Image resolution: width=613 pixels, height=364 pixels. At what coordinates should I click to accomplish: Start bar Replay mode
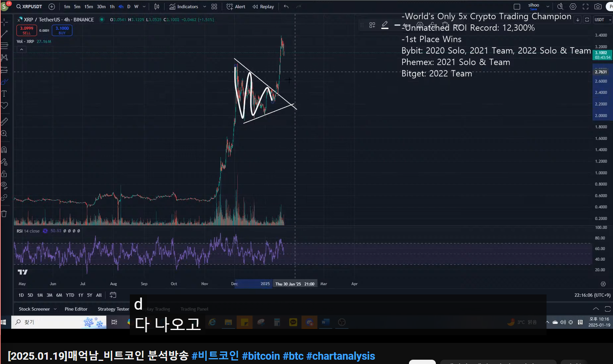[x=263, y=7]
